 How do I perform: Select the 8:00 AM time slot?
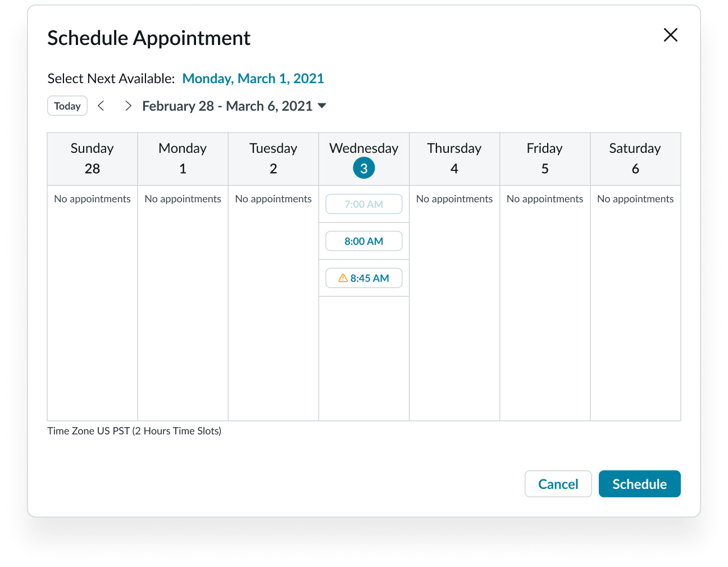[x=363, y=241]
